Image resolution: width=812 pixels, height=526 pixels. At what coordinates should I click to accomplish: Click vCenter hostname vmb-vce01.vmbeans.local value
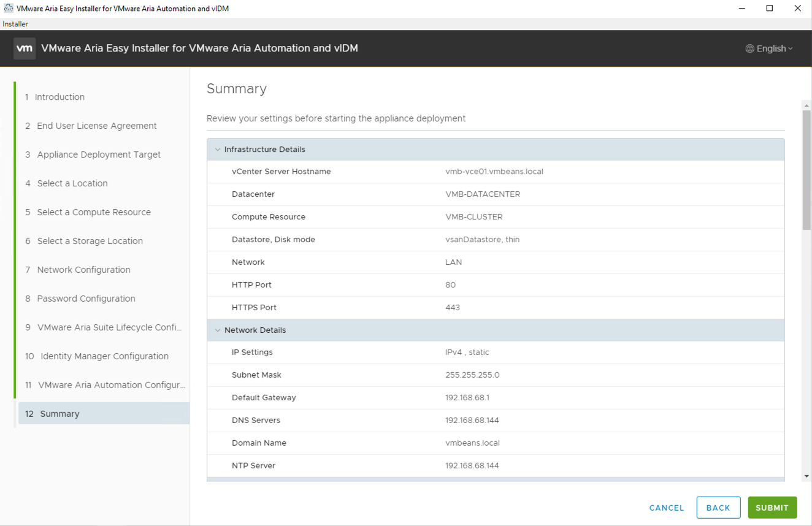[494, 172]
